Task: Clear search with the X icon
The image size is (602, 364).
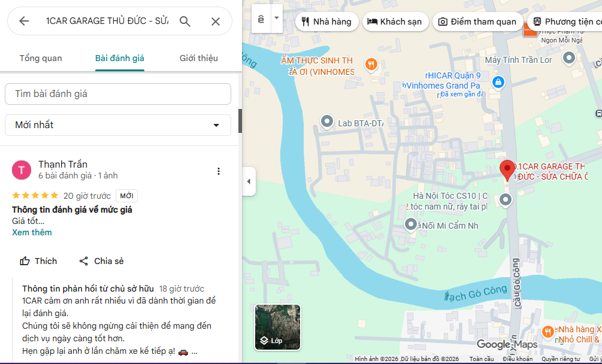Action: [216, 22]
